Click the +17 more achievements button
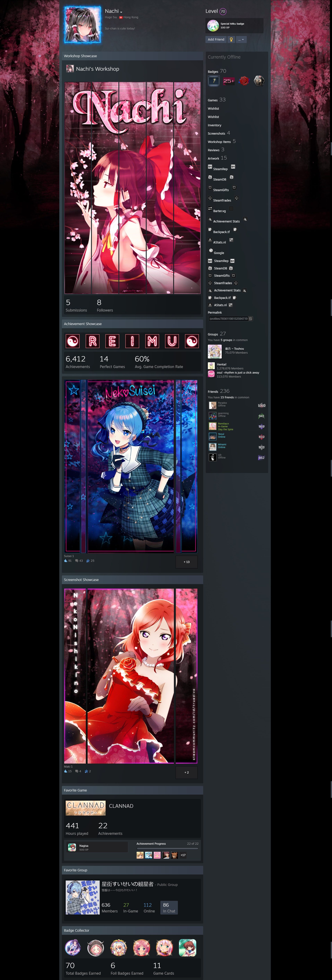This screenshot has height=980, width=332. click(x=183, y=855)
